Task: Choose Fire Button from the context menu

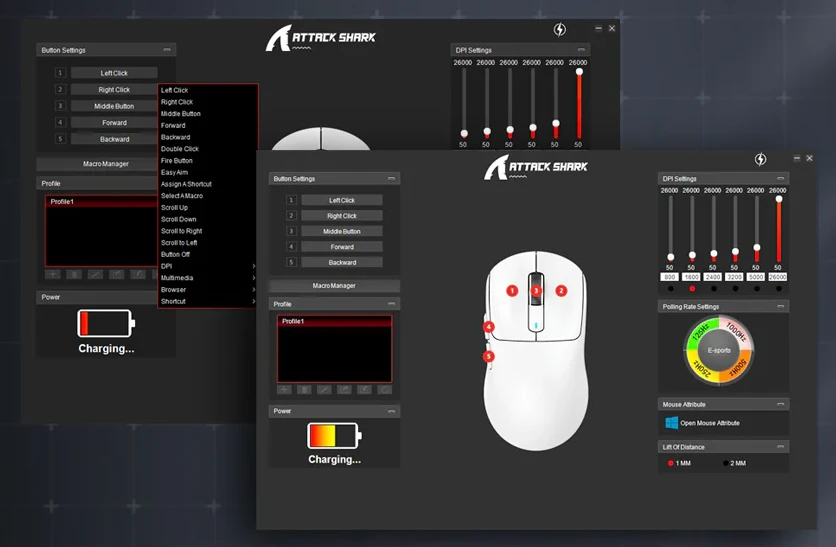Action: coord(178,161)
